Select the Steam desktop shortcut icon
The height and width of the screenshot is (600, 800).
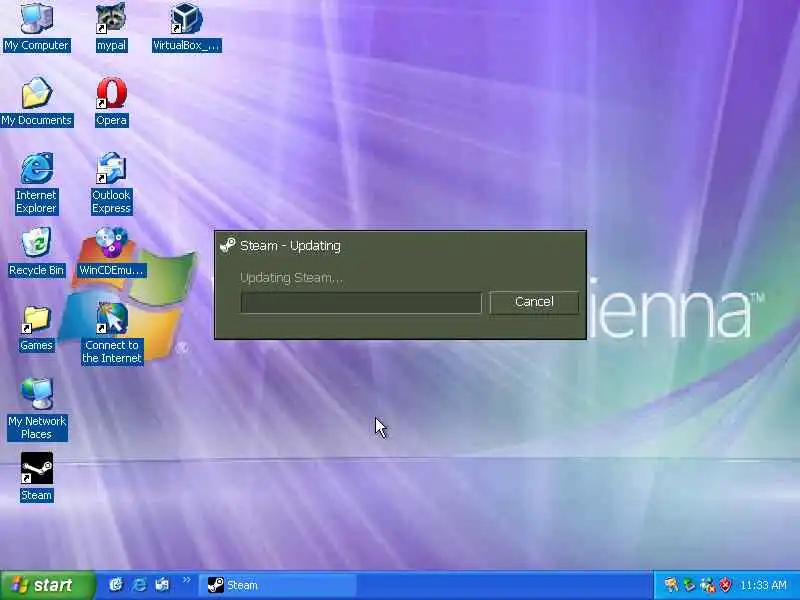(37, 468)
